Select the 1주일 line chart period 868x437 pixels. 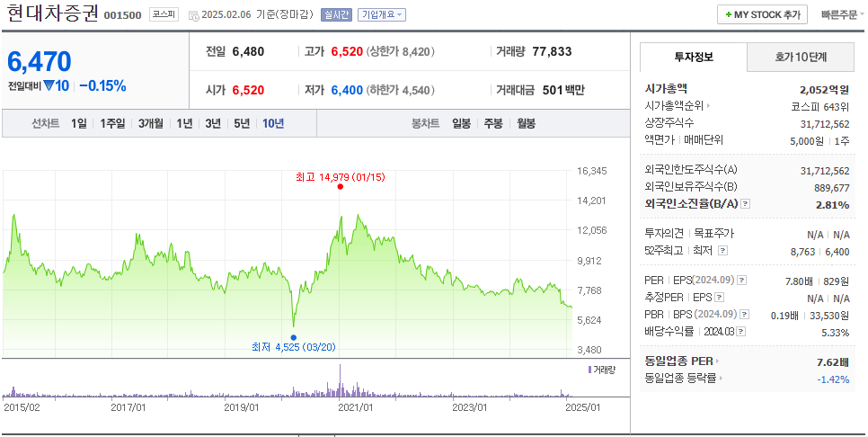coord(113,123)
